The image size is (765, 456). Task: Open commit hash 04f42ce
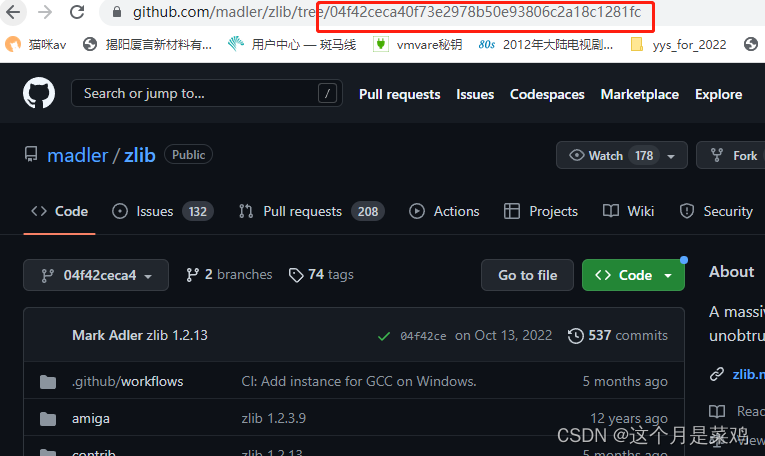[x=423, y=336]
